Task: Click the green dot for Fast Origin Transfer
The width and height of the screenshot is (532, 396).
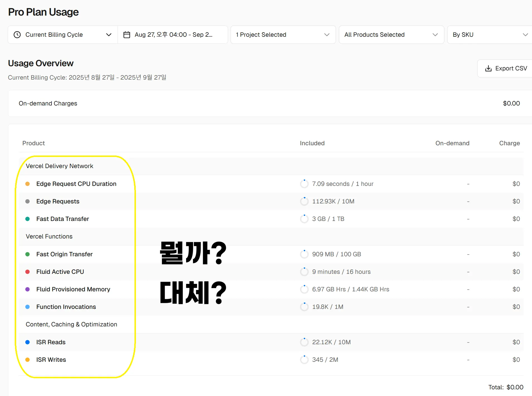Action: point(28,254)
